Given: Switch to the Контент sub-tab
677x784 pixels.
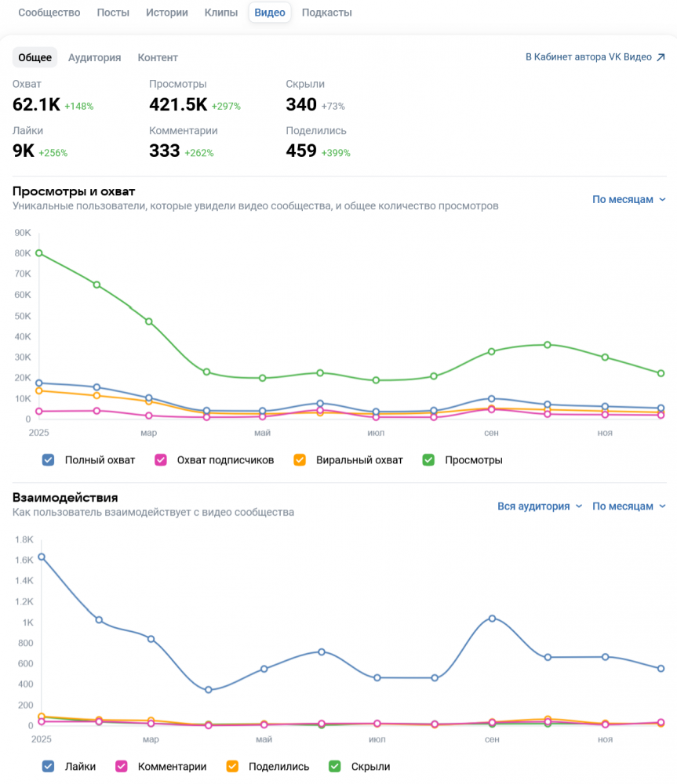Looking at the screenshot, I should [158, 57].
